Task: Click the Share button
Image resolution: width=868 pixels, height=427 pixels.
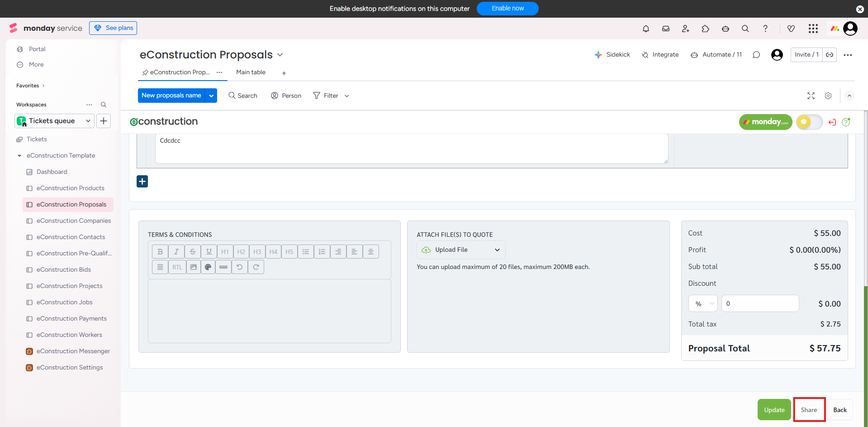Action: point(809,410)
